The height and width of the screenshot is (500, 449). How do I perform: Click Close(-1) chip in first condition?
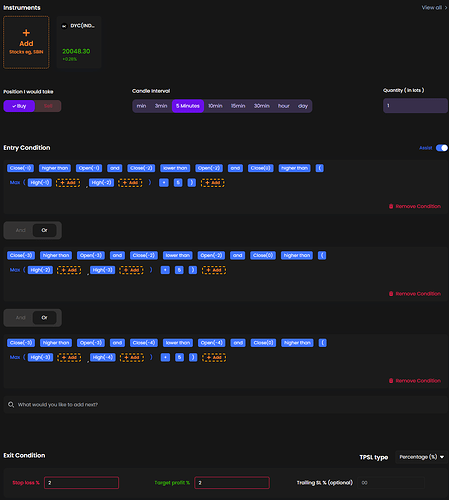point(20,168)
